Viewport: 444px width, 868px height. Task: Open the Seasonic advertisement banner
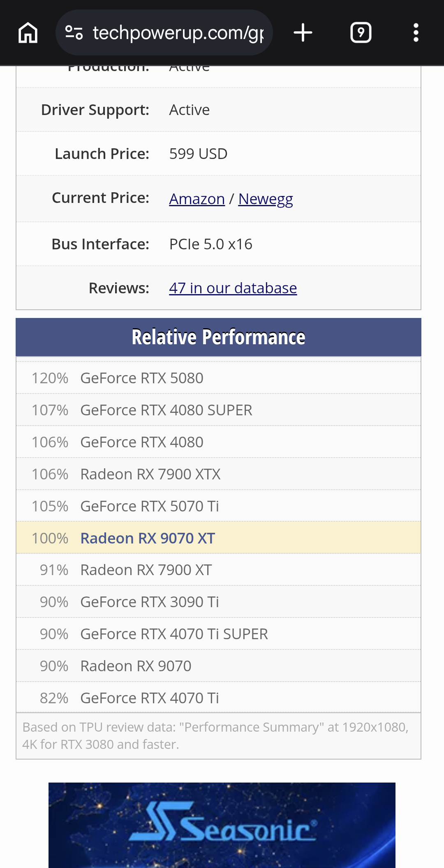point(222,825)
